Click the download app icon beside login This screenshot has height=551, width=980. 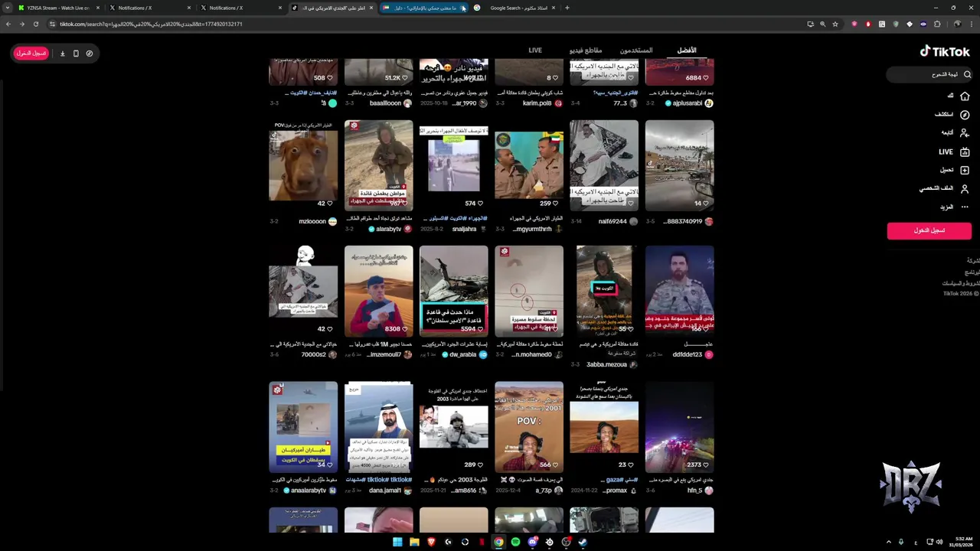click(63, 54)
